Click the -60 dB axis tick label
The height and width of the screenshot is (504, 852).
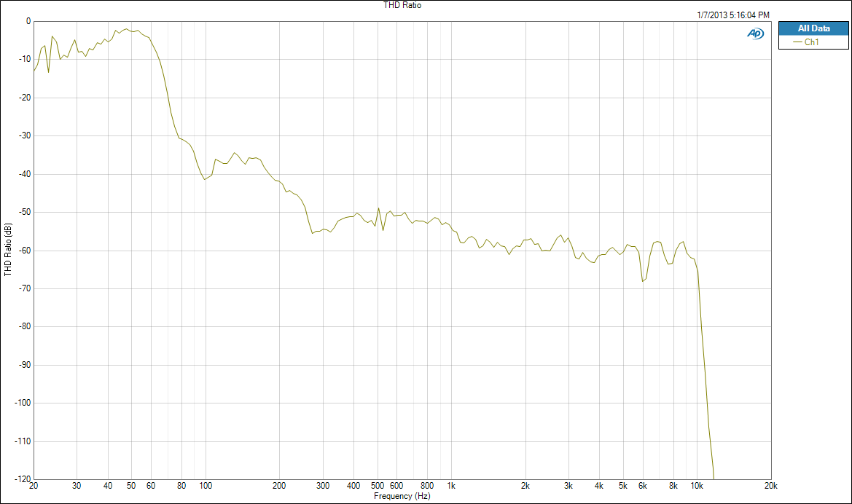[25, 251]
